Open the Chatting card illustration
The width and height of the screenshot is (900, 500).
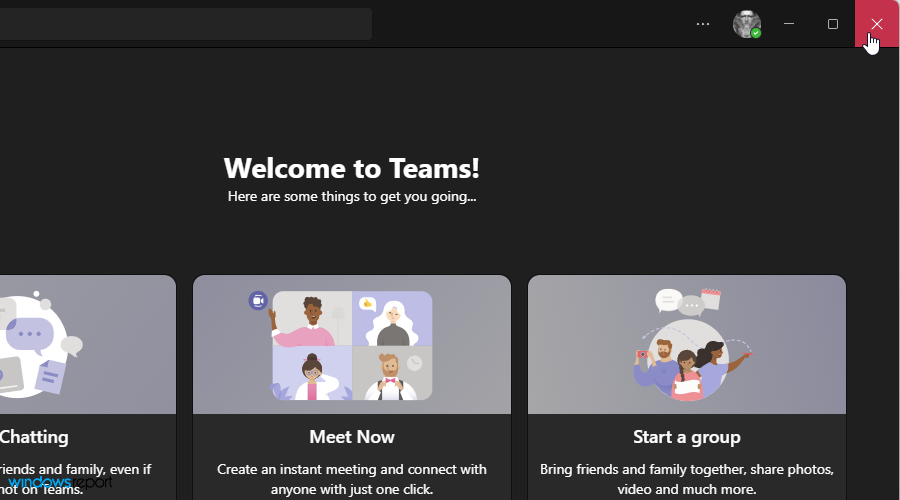[88, 344]
